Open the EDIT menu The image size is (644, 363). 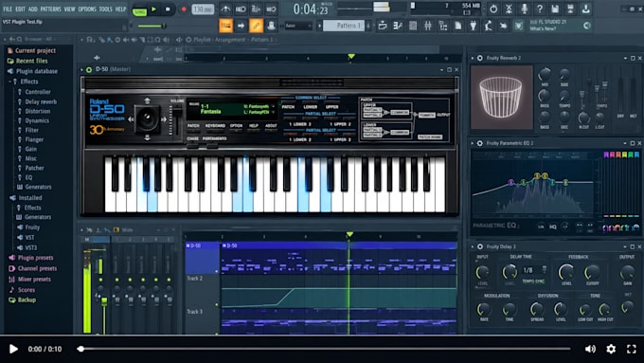tap(20, 9)
